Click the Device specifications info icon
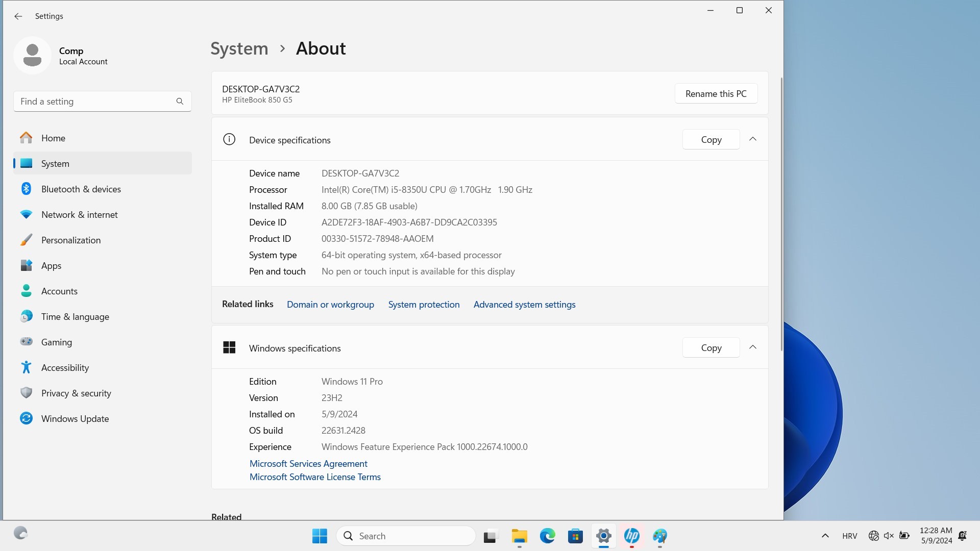Image resolution: width=980 pixels, height=551 pixels. pos(229,139)
